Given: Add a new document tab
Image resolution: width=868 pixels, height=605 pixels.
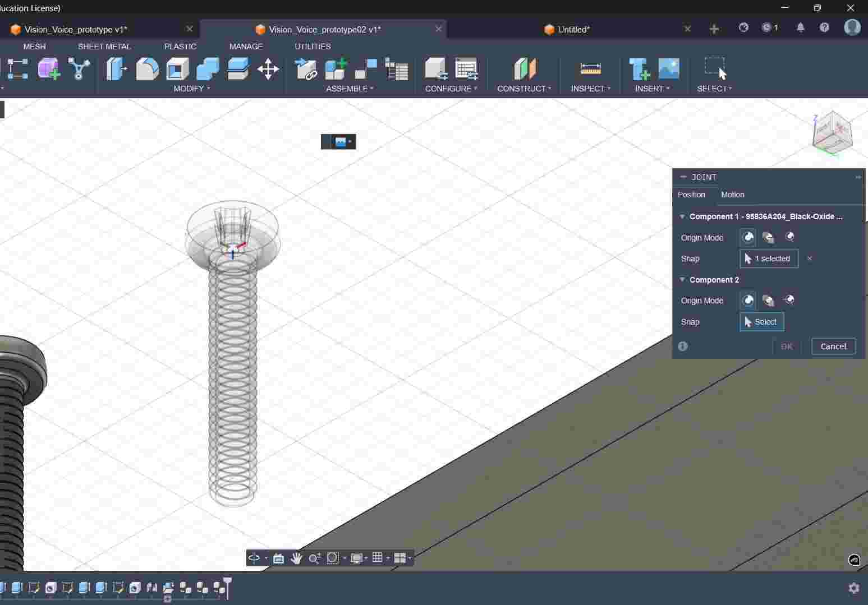Looking at the screenshot, I should point(714,29).
